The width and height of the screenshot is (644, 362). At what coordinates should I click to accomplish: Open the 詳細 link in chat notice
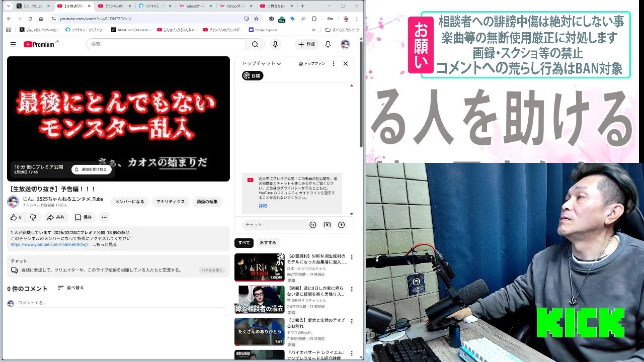click(x=263, y=206)
